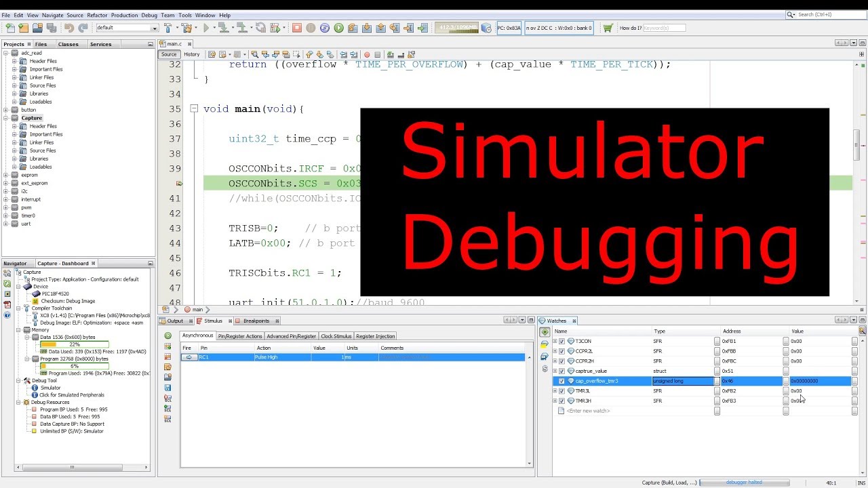This screenshot has width=868, height=488.
Task: Toggle the T3CON watch checkbox
Action: (561, 342)
